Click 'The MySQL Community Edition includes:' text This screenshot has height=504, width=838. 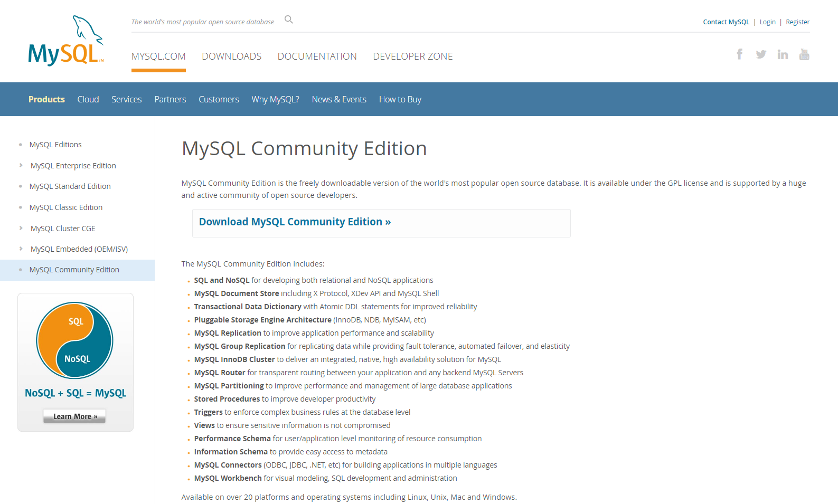coord(253,264)
